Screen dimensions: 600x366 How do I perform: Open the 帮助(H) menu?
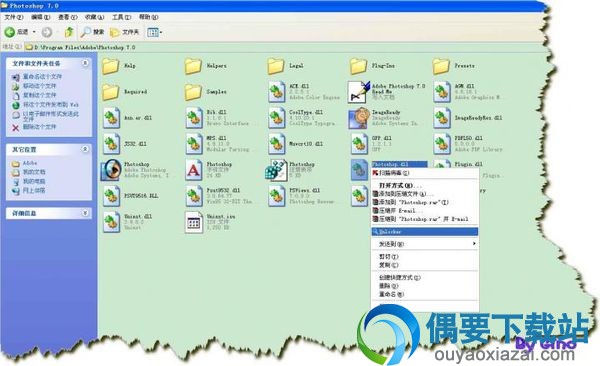148,17
